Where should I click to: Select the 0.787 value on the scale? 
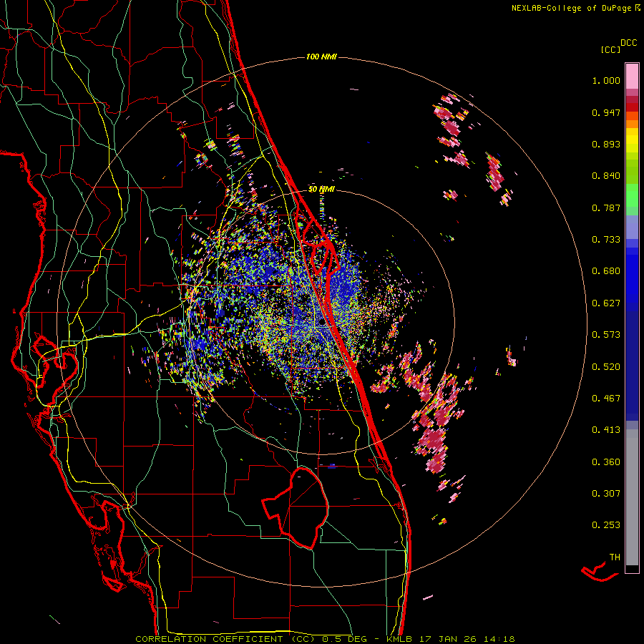point(606,208)
